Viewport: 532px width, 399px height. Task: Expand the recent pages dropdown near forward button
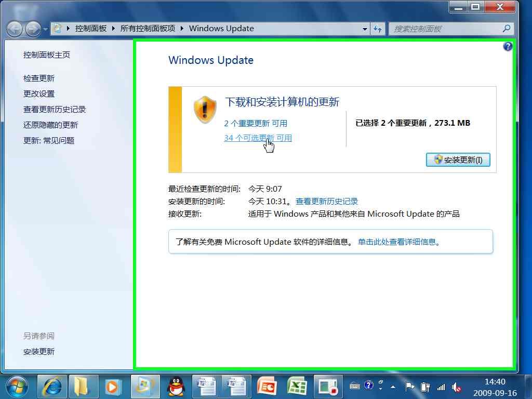(46, 29)
